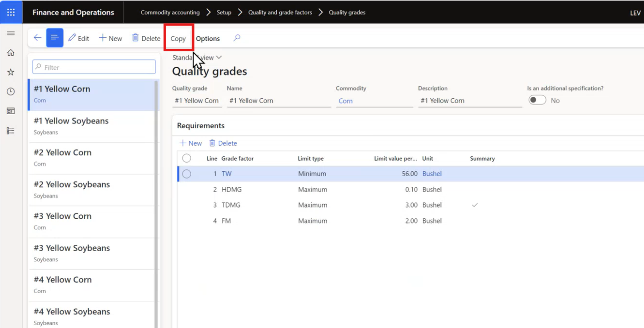Select the radio button for TW row
The height and width of the screenshot is (328, 644).
click(x=187, y=173)
